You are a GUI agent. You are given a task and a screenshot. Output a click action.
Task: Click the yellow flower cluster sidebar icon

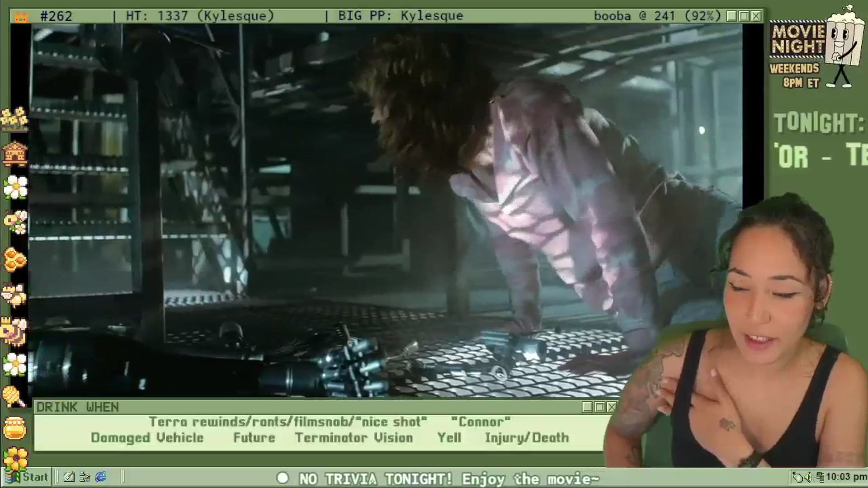tap(14, 119)
